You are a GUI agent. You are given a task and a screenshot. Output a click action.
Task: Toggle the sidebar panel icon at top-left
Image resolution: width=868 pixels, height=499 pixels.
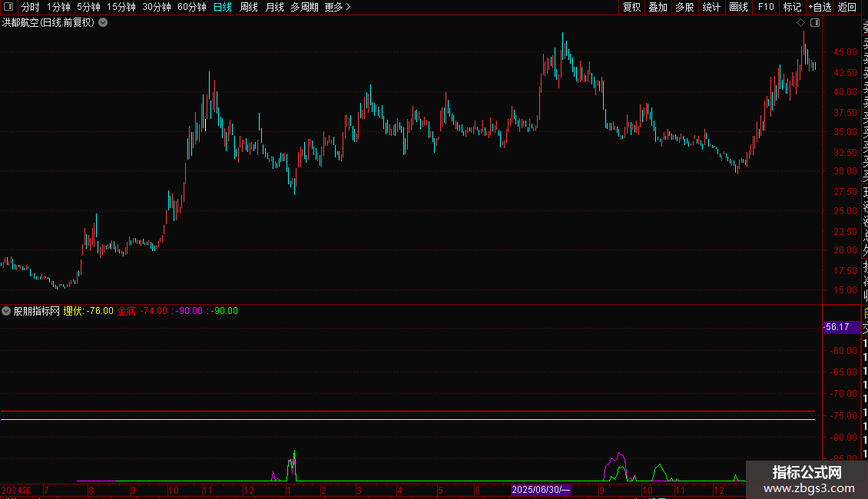click(8, 7)
